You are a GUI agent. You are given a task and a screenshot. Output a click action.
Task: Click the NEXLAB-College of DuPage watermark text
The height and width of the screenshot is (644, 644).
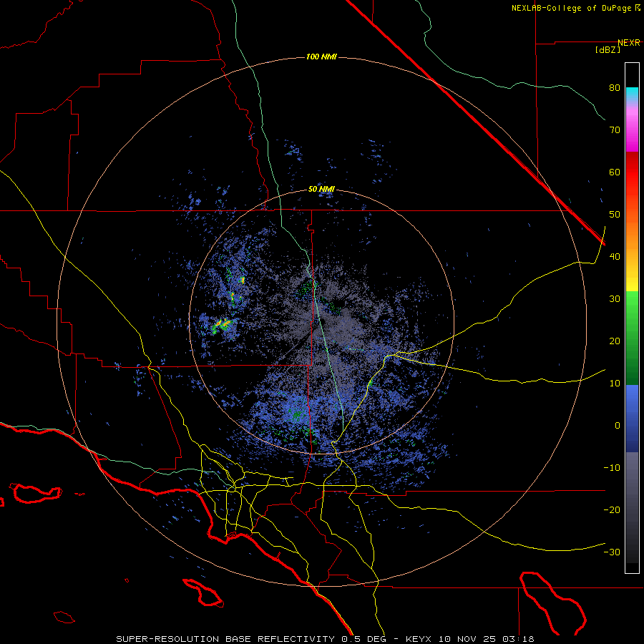(572, 8)
